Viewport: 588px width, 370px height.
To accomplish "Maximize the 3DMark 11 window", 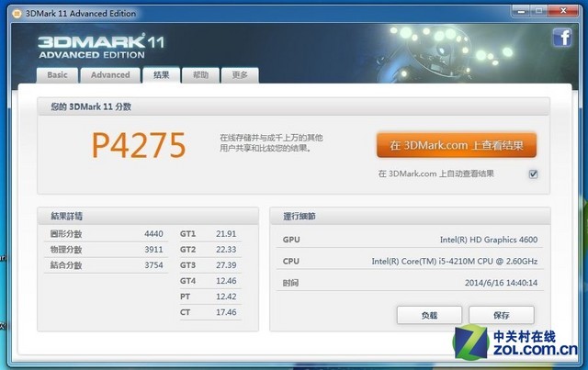I will 539,11.
